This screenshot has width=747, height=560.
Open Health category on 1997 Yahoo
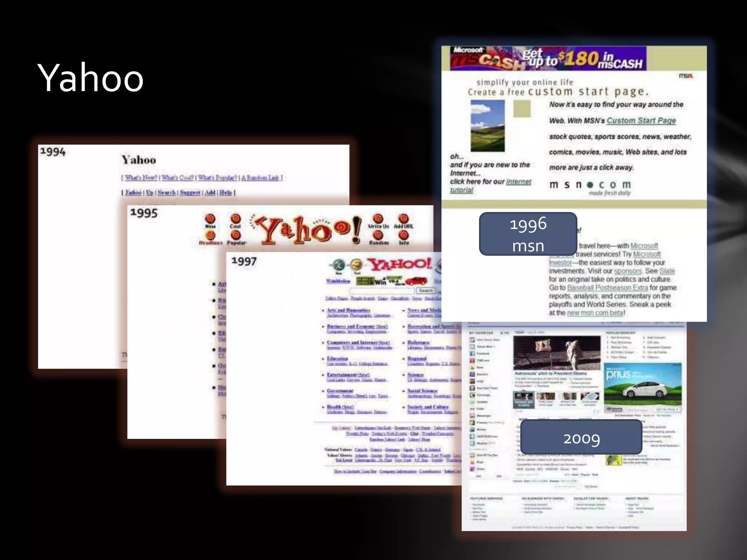pyautogui.click(x=340, y=407)
